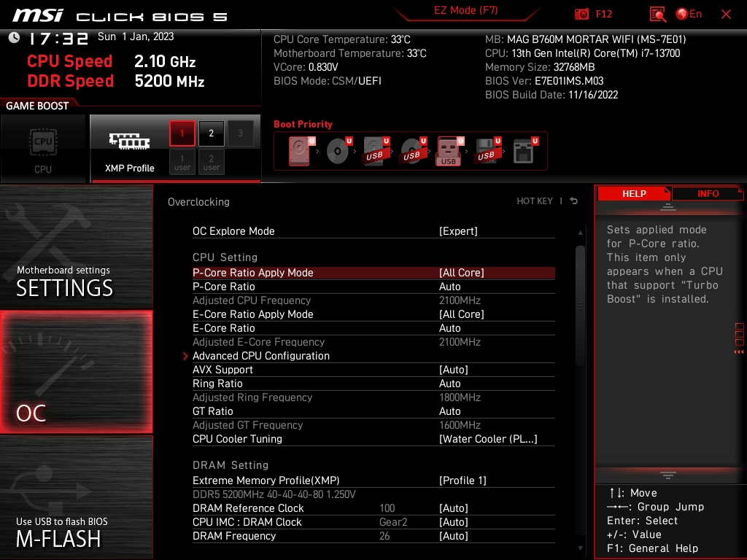Change language via the En globe icon
This screenshot has width=747, height=560.
(689, 14)
